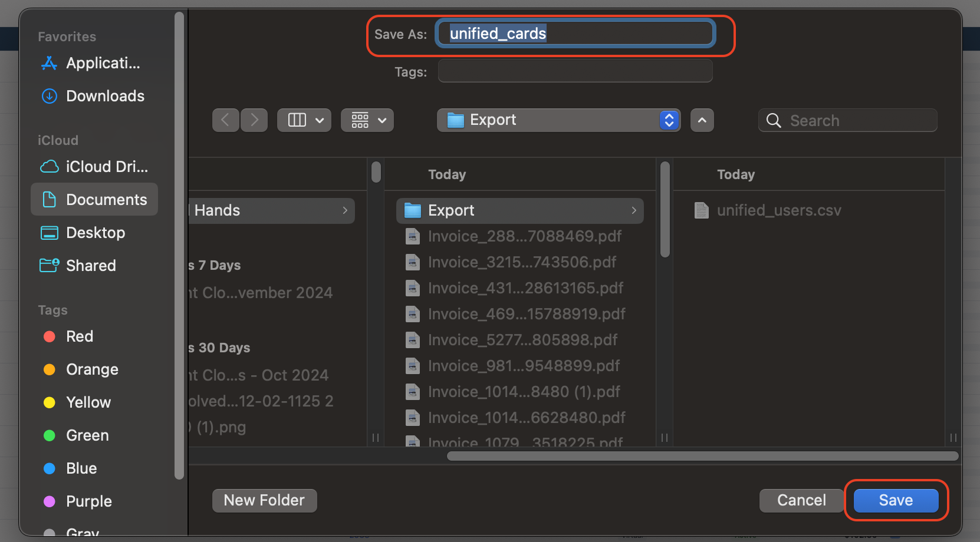Image resolution: width=980 pixels, height=542 pixels.
Task: Click the unified_users.csv file icon
Action: (702, 210)
